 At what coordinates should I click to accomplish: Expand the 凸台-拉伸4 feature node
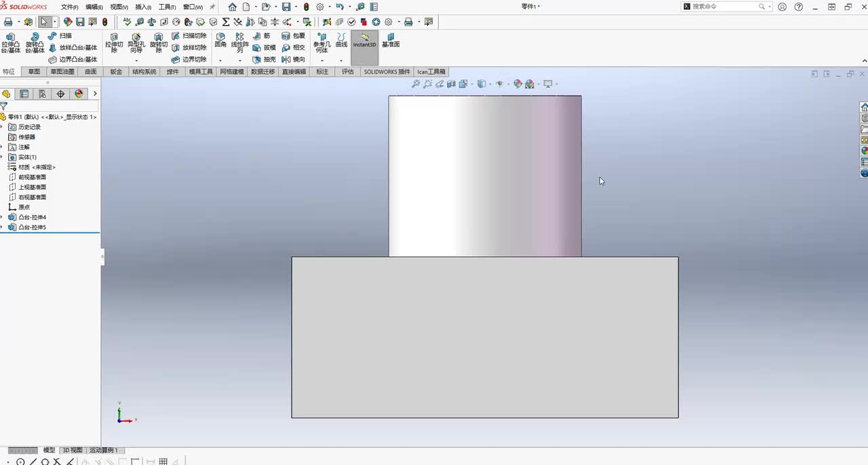pos(2,217)
